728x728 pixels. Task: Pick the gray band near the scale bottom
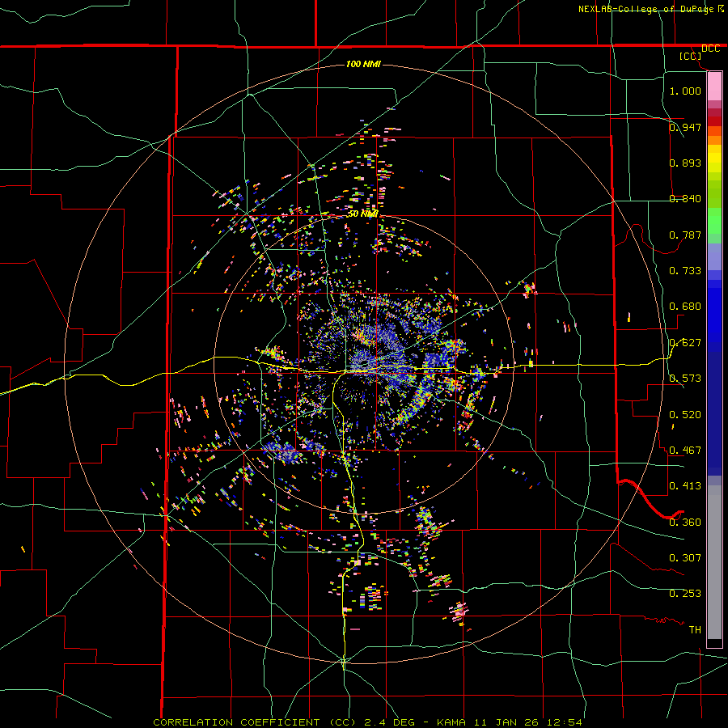tap(714, 562)
